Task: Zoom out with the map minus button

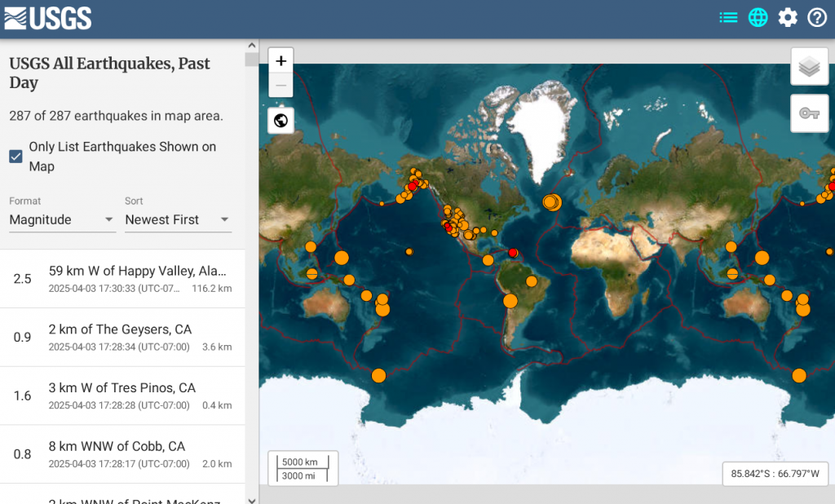Action: point(281,86)
